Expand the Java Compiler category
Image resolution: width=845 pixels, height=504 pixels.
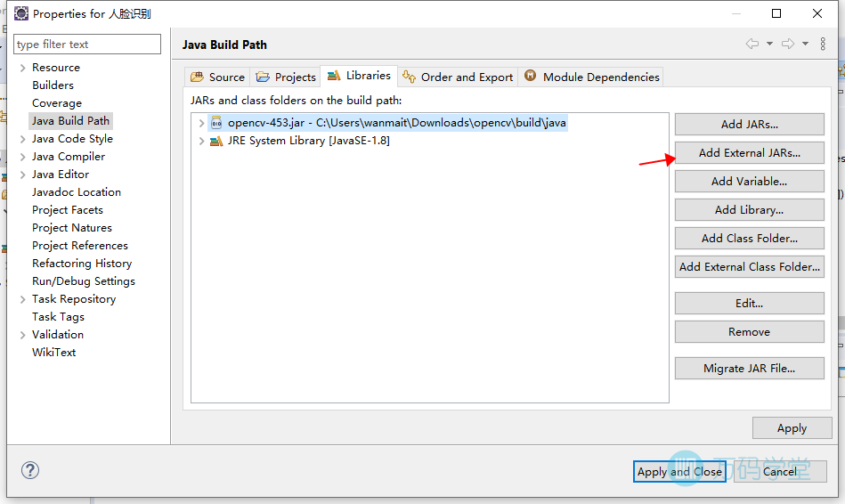[x=22, y=157]
